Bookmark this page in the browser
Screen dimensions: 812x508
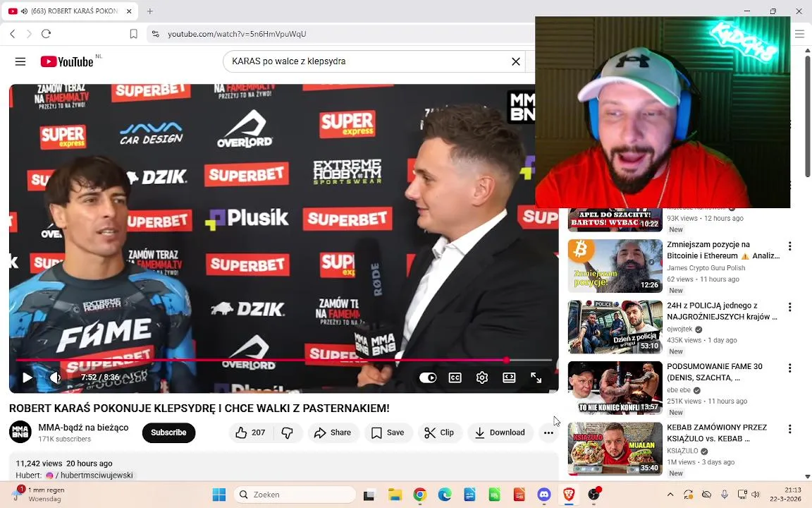pyautogui.click(x=133, y=34)
